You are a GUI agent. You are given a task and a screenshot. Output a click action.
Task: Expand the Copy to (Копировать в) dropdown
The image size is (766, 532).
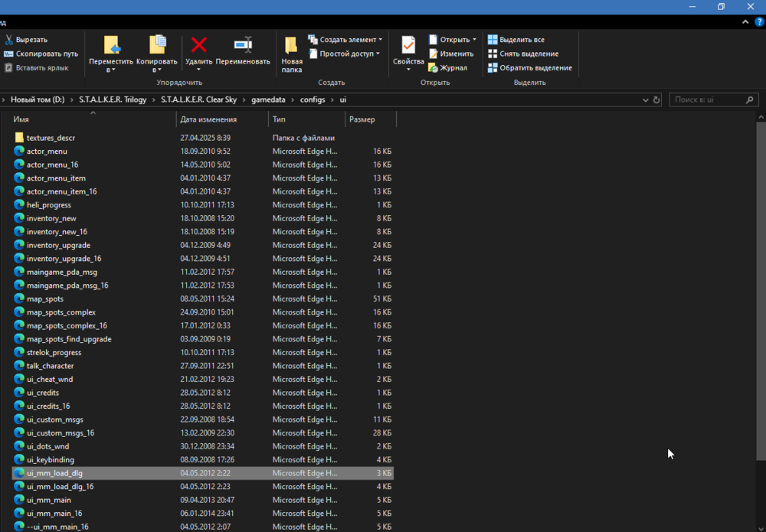coord(157,70)
